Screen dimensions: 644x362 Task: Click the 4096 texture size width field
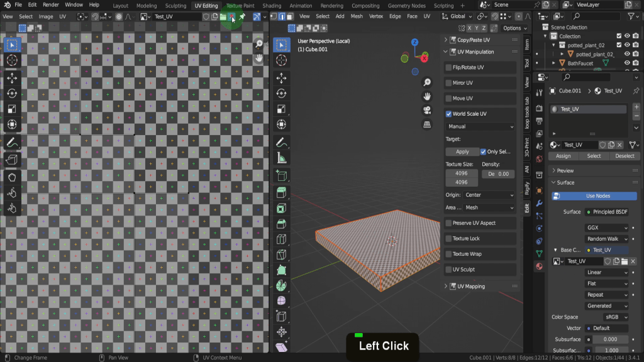[461, 173]
